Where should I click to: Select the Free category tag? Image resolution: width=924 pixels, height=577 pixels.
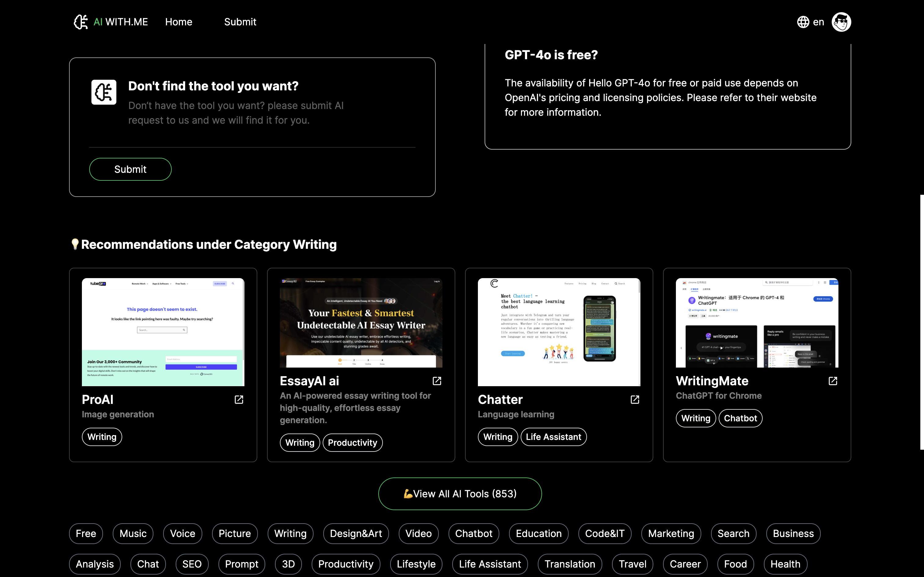[86, 534]
